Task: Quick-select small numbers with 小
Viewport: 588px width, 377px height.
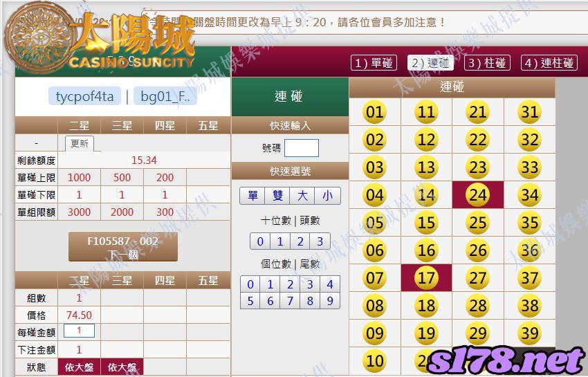Action: click(327, 196)
